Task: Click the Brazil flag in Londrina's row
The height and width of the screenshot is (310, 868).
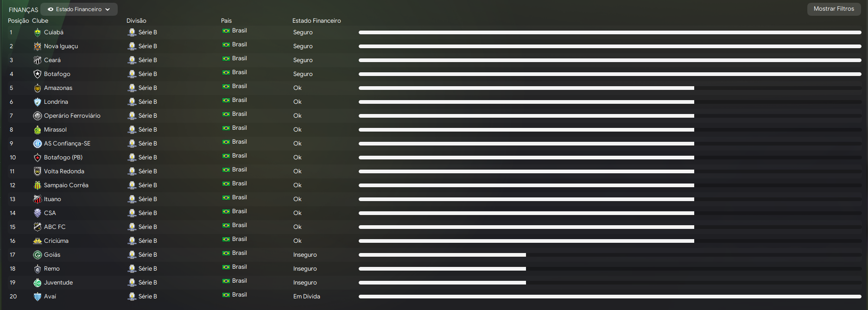Action: (x=226, y=100)
